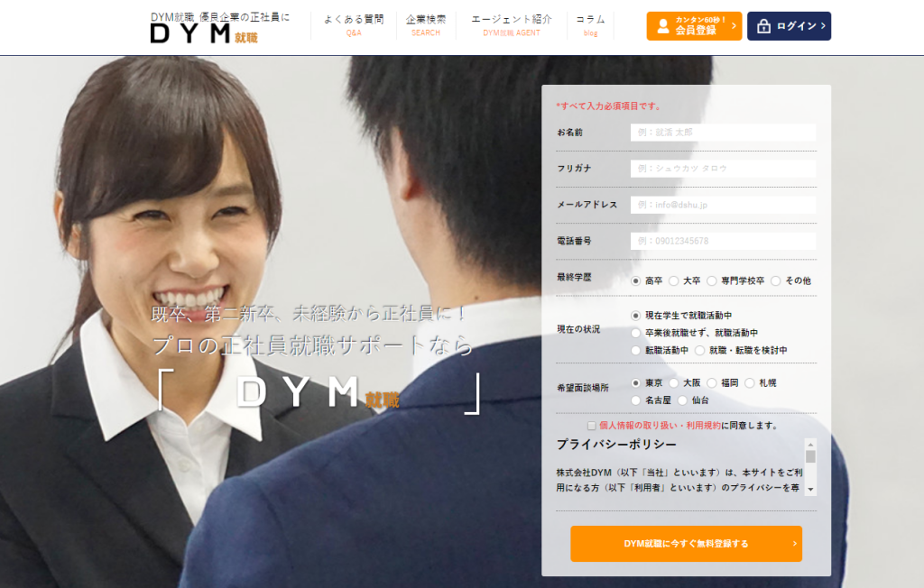Select 高卒 radio button
924x588 pixels.
pos(635,281)
